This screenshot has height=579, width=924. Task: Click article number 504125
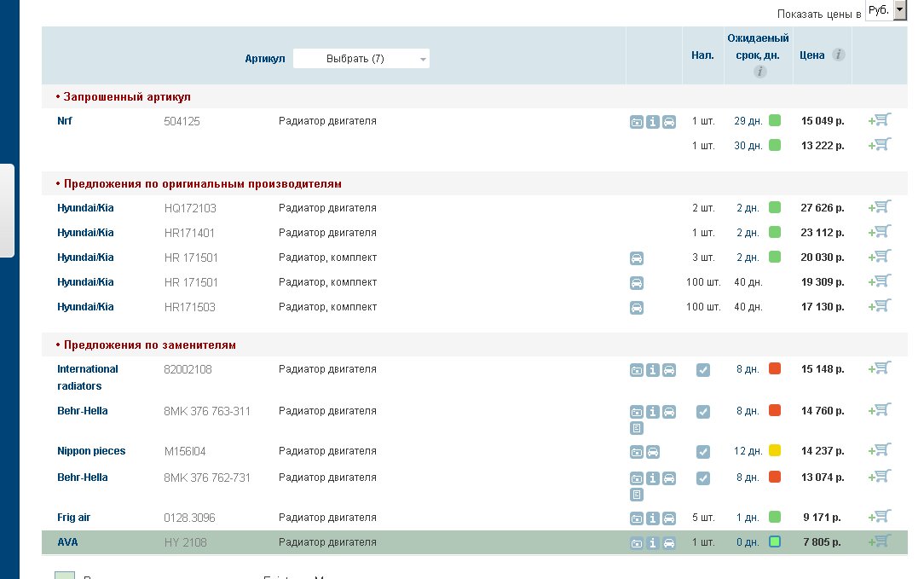coord(182,121)
